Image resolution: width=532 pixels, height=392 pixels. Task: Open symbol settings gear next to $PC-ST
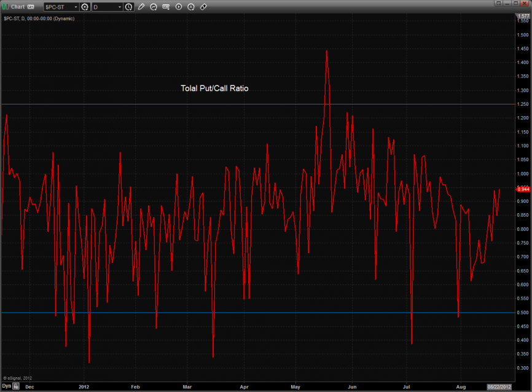pyautogui.click(x=85, y=7)
